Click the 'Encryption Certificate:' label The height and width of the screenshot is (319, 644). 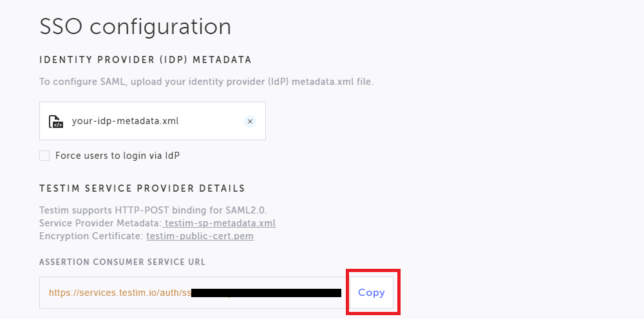coord(91,236)
